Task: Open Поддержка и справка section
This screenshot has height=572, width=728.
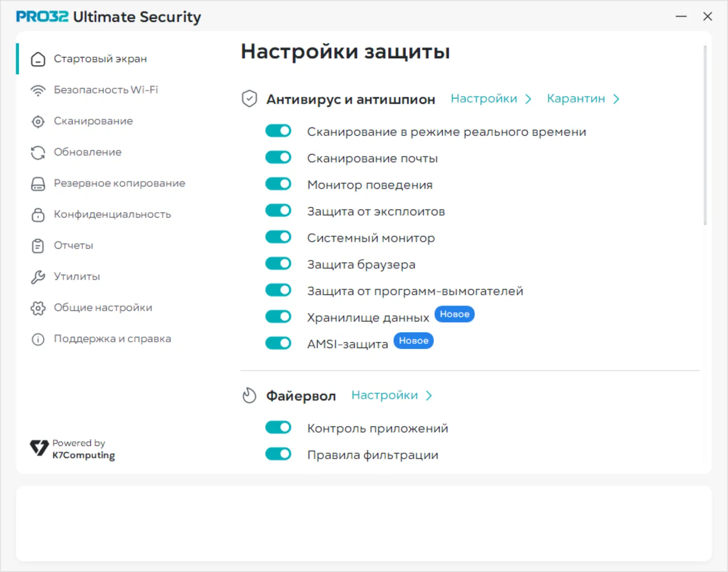Action: 112,339
